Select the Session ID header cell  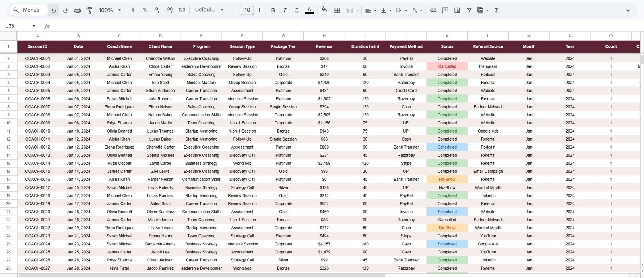[x=37, y=46]
